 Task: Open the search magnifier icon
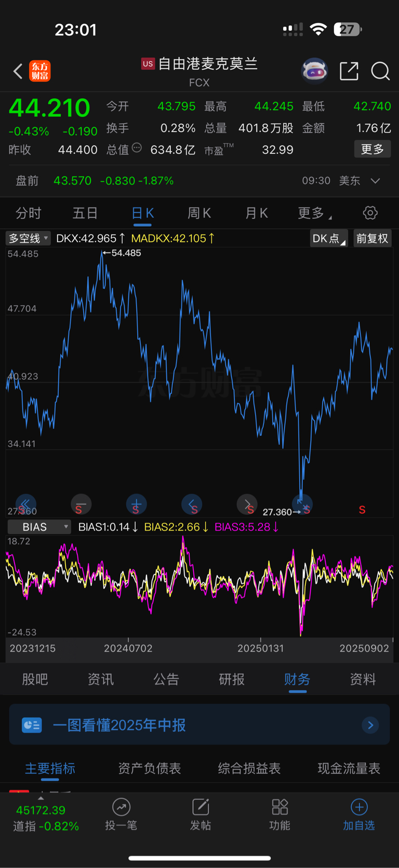tap(380, 71)
